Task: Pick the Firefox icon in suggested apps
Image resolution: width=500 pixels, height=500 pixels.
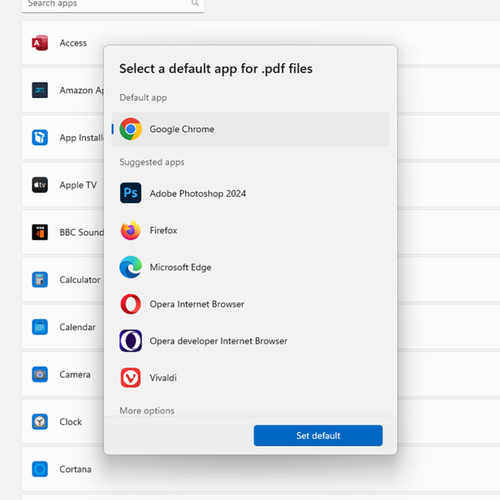Action: tap(131, 230)
